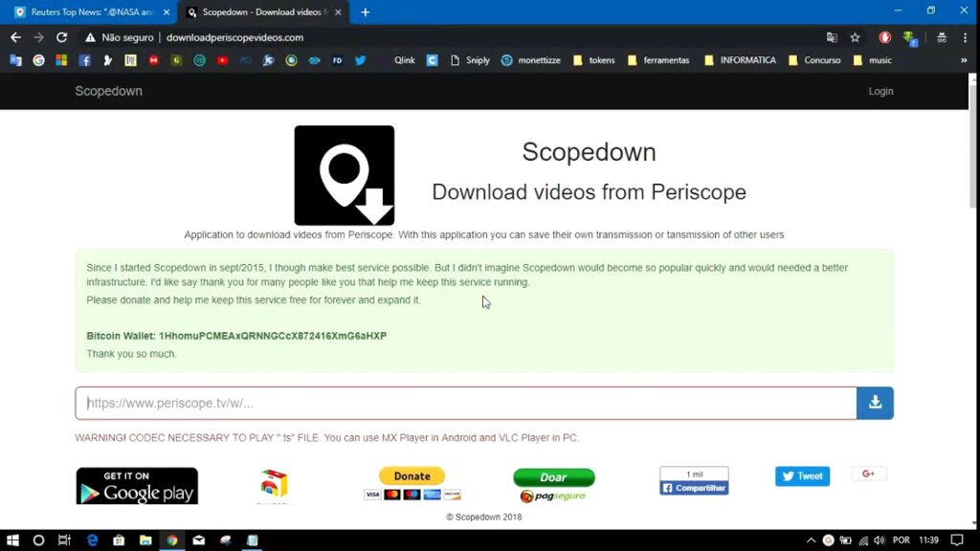Close the Reuters Top News tab
The height and width of the screenshot is (551, 980).
click(x=167, y=11)
